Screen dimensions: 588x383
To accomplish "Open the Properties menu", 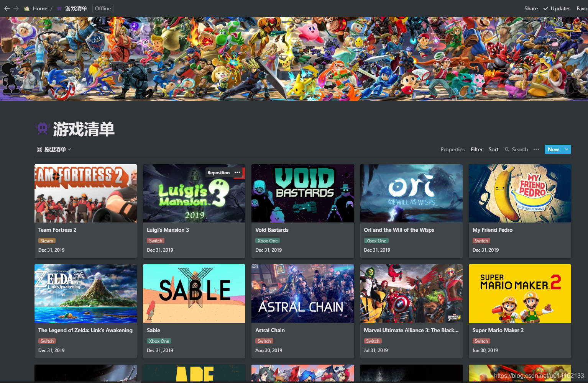I will [452, 149].
